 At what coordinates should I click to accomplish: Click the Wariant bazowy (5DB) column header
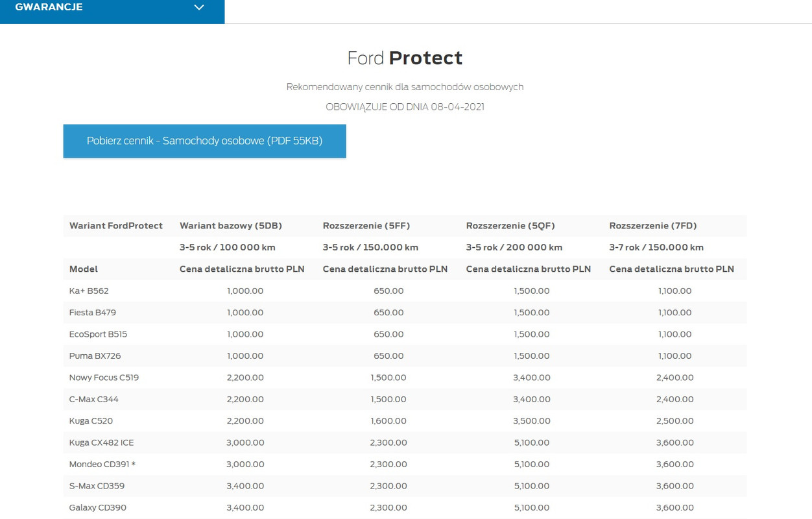pyautogui.click(x=231, y=226)
